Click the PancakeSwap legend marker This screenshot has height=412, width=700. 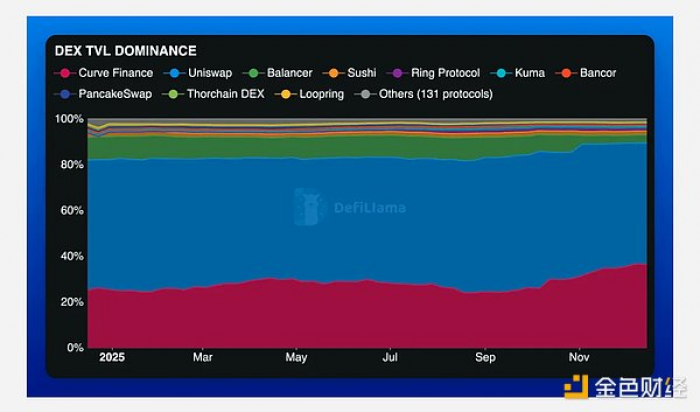click(x=66, y=94)
